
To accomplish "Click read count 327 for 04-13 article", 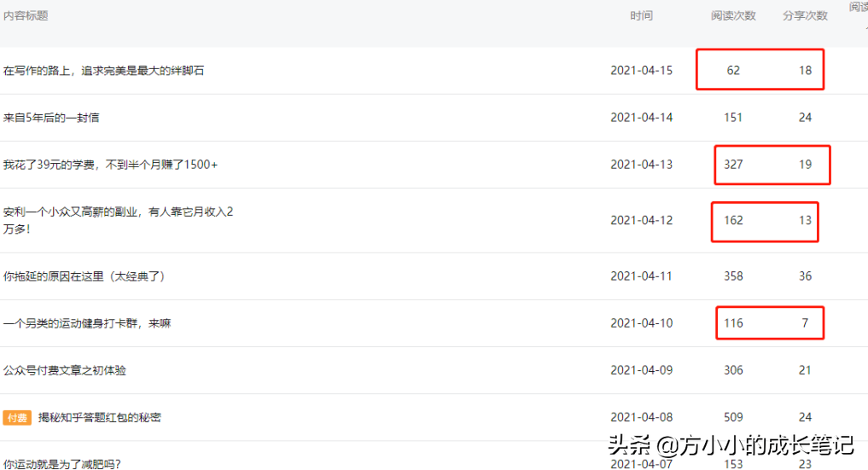I will click(x=733, y=165).
